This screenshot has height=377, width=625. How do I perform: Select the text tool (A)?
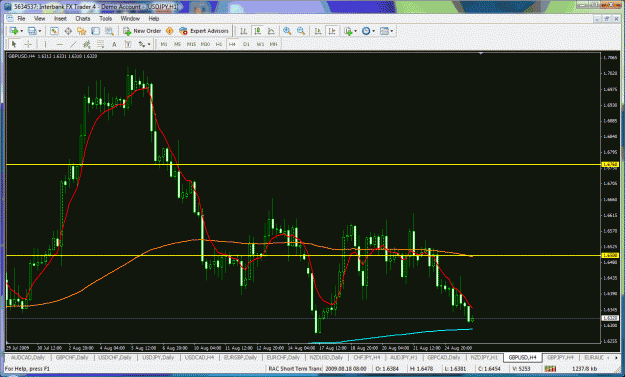(114, 44)
